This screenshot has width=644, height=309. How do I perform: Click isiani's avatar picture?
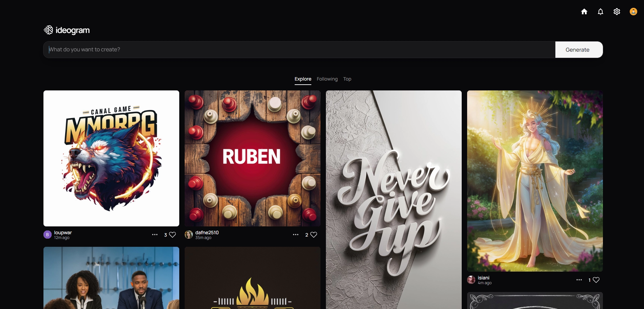click(x=471, y=280)
